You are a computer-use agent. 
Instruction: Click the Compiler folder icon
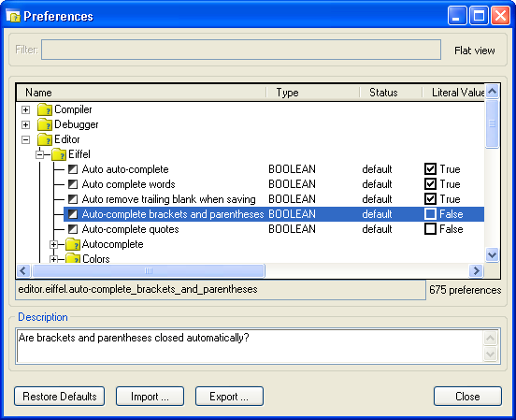point(45,109)
